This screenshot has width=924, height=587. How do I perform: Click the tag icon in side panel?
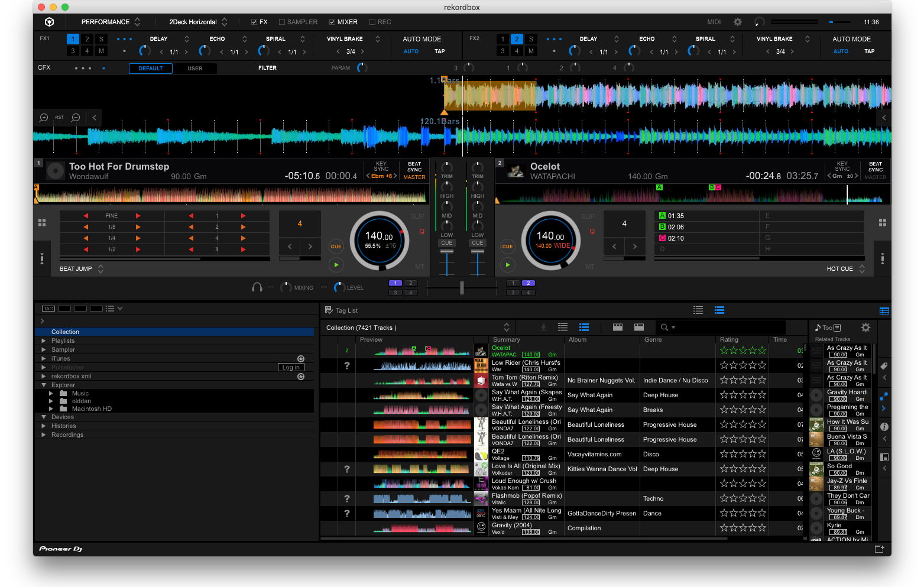tap(884, 366)
